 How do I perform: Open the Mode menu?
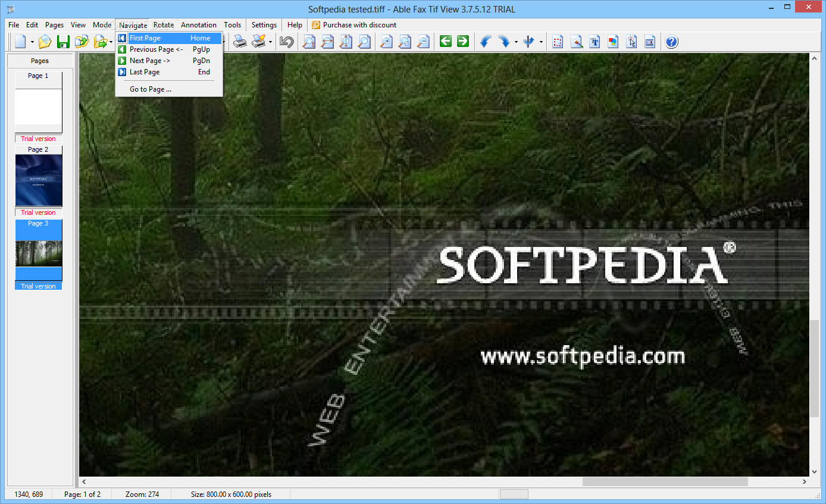pyautogui.click(x=102, y=25)
